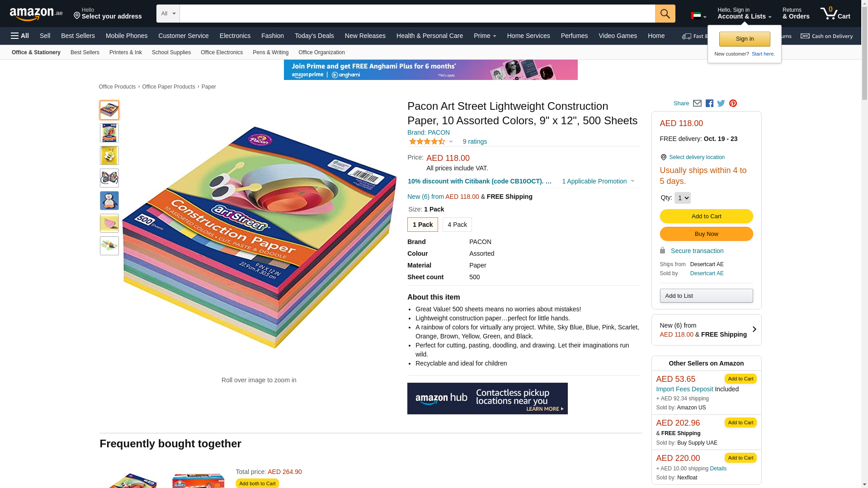Image resolution: width=868 pixels, height=488 pixels.
Task: Go to School Supplies subcategory
Action: [x=171, y=52]
